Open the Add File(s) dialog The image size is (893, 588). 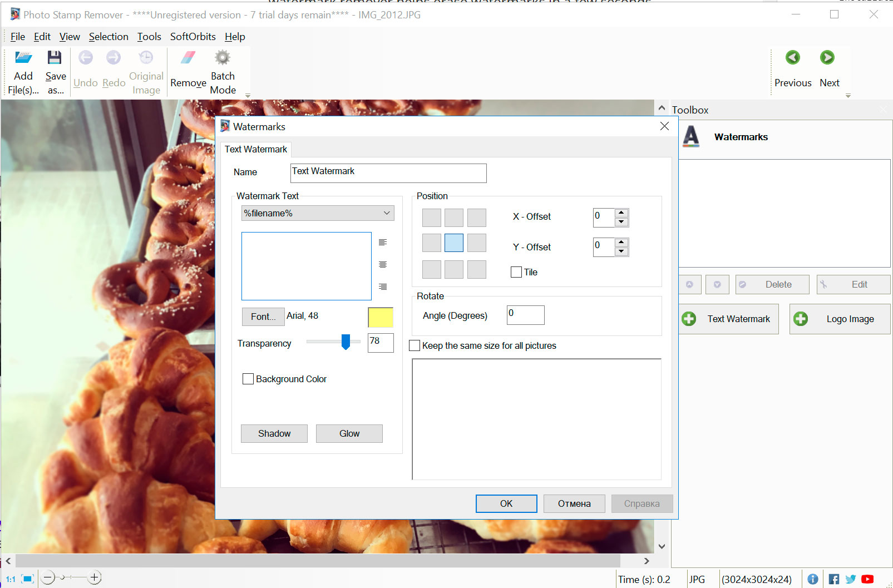pos(23,70)
